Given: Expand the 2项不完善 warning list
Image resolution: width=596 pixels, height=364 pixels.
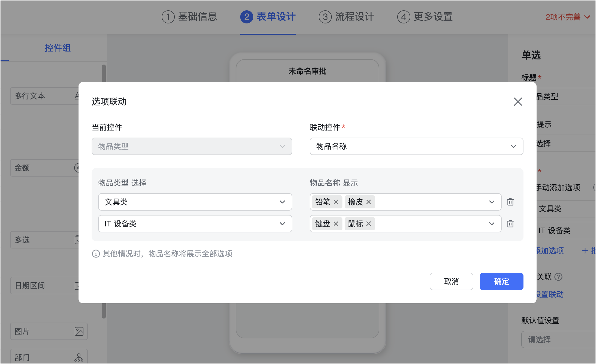Looking at the screenshot, I should point(568,17).
